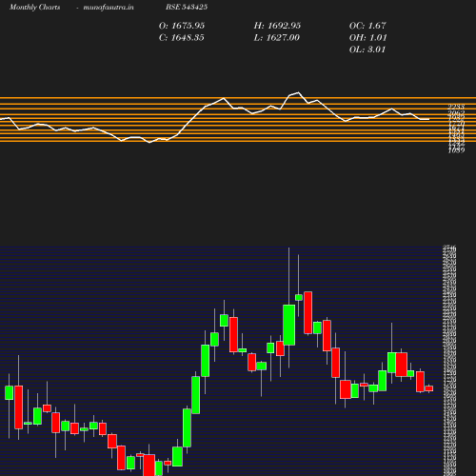The image size is (476, 476).
Task: Click the tallest green candlestick with the longest wick
Action: (x=288, y=325)
